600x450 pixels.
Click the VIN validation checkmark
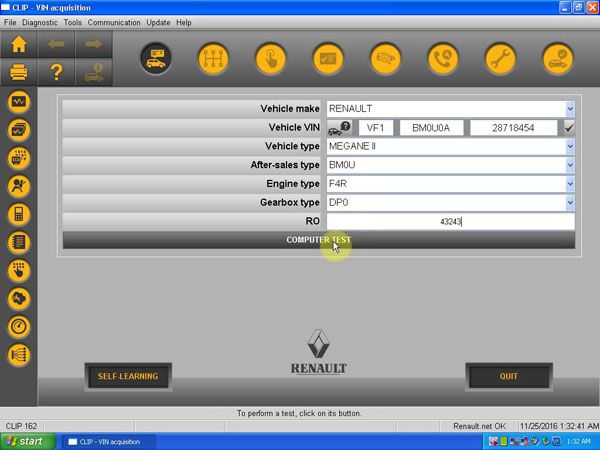(569, 128)
